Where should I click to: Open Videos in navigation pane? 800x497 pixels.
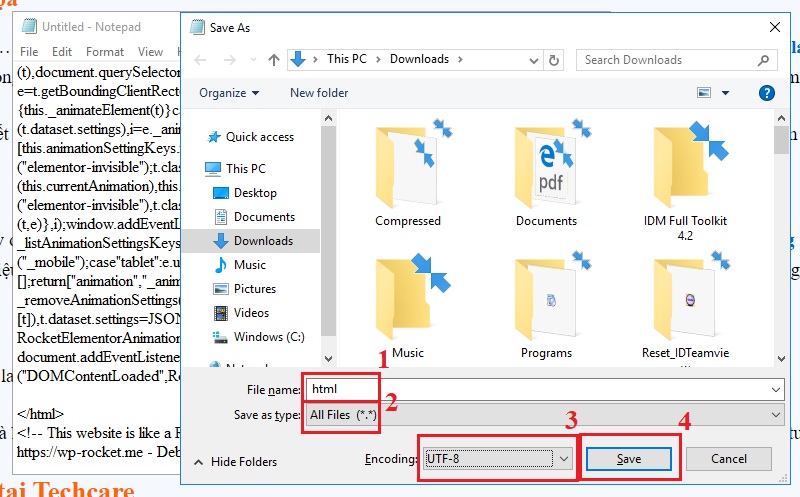click(241, 313)
